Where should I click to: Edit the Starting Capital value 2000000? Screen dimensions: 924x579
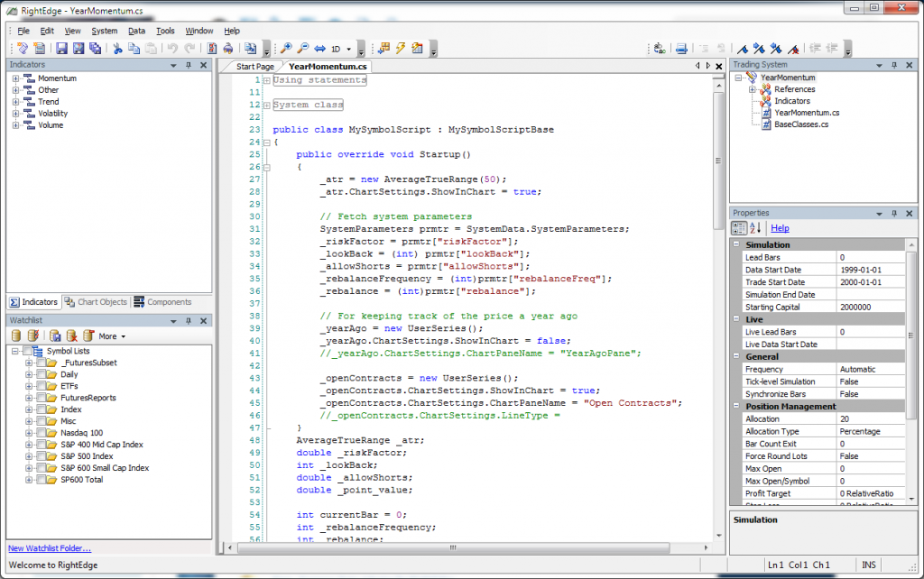click(871, 307)
